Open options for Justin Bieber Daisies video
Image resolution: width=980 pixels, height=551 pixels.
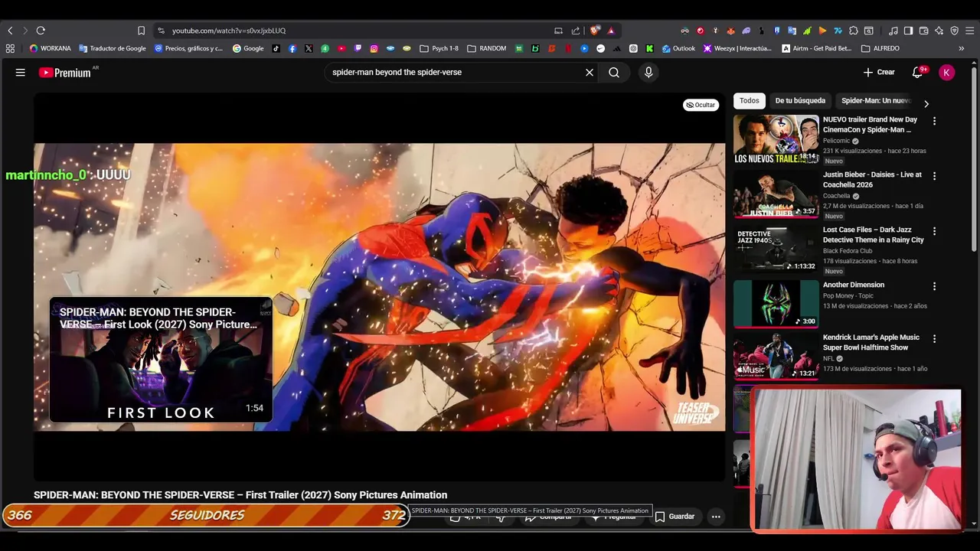pyautogui.click(x=934, y=176)
